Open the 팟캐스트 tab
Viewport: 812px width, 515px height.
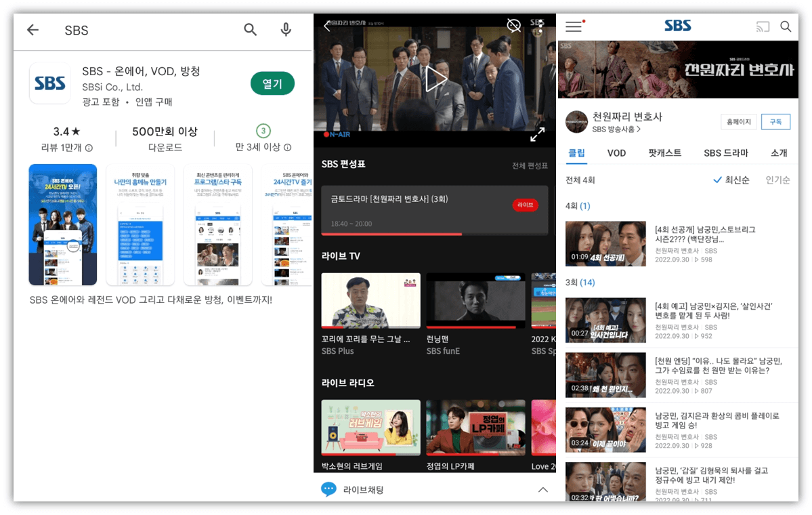[x=664, y=153]
